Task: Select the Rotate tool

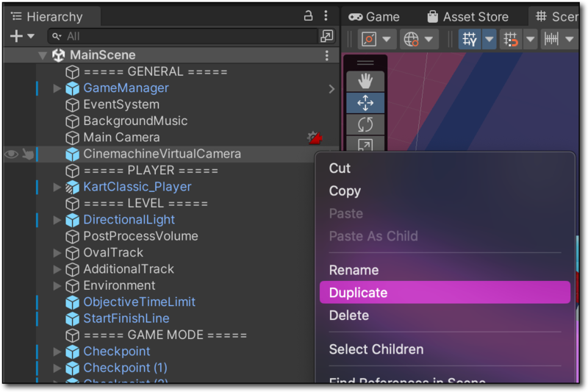Action: [x=365, y=124]
